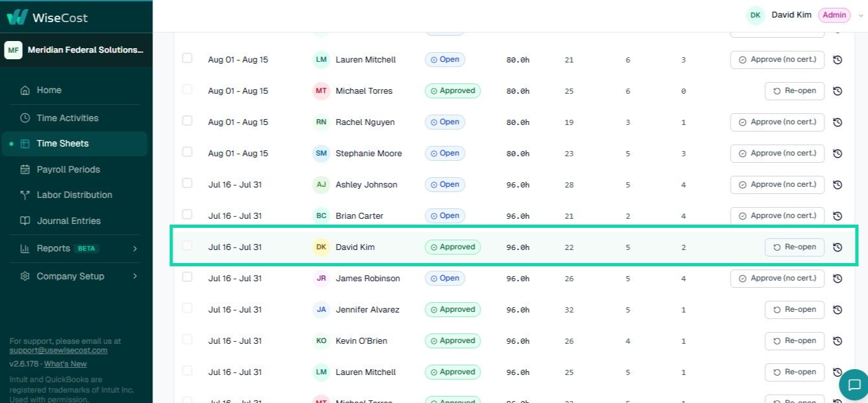This screenshot has width=868, height=403.
Task: Approve Lauren Mitchell Aug 01 timesheet without cert
Action: (777, 59)
